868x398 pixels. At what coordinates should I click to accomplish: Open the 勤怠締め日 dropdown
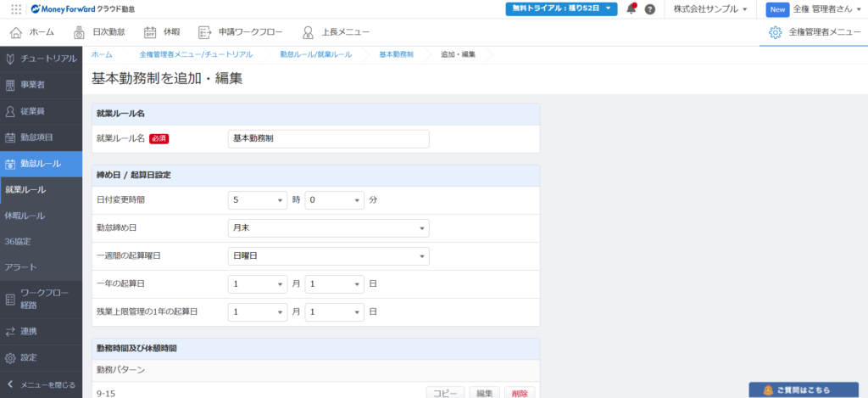(328, 227)
